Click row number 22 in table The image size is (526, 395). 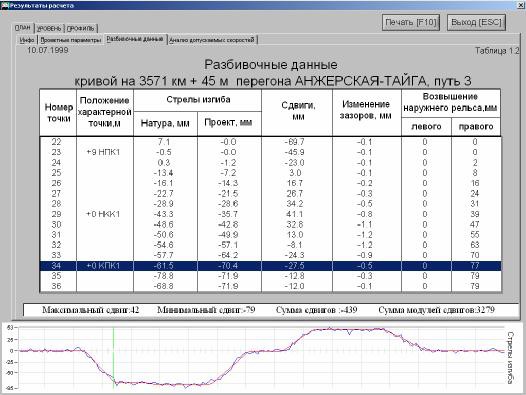pos(56,142)
